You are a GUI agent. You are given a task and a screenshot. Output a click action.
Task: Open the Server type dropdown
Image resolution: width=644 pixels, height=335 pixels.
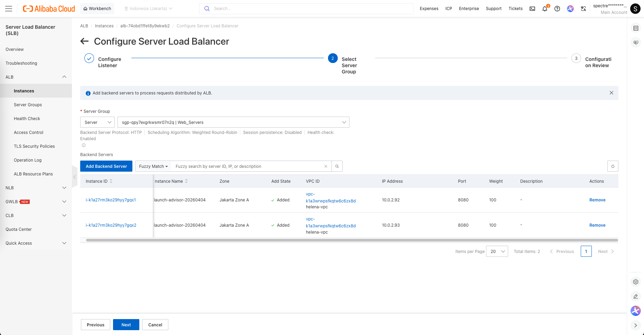97,123
